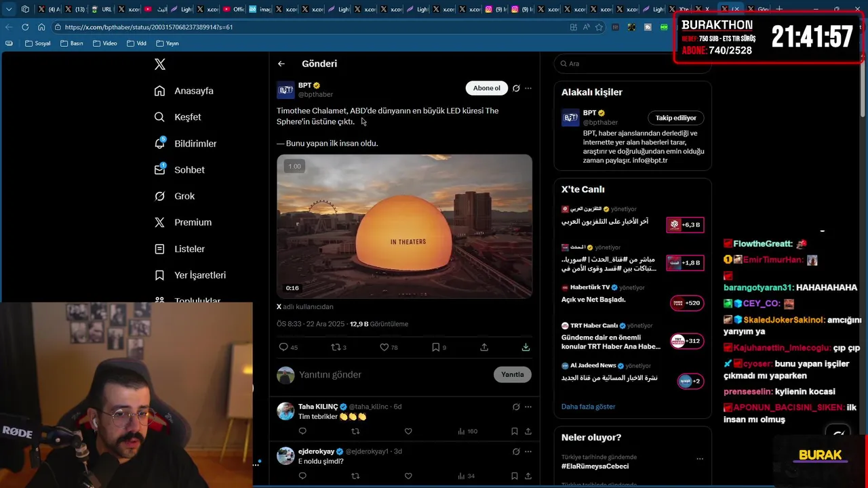Screen dimensions: 868x488
Task: Switch to the URL browser tab
Action: [x=102, y=9]
